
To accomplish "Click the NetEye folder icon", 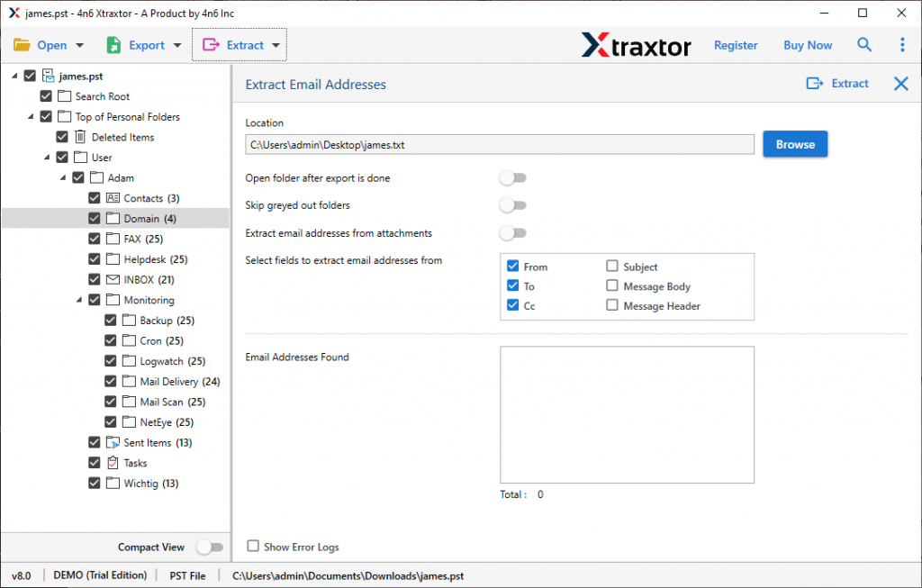I will pyautogui.click(x=129, y=421).
